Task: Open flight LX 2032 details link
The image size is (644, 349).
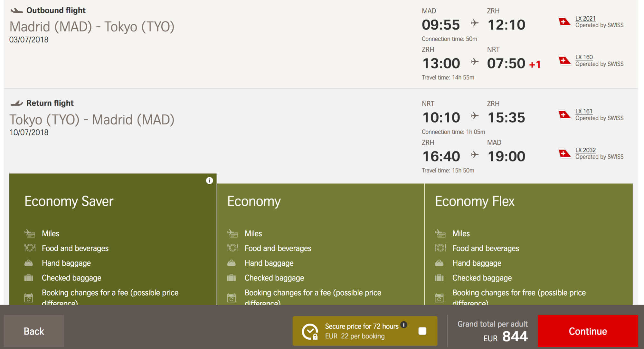Action: [x=585, y=150]
